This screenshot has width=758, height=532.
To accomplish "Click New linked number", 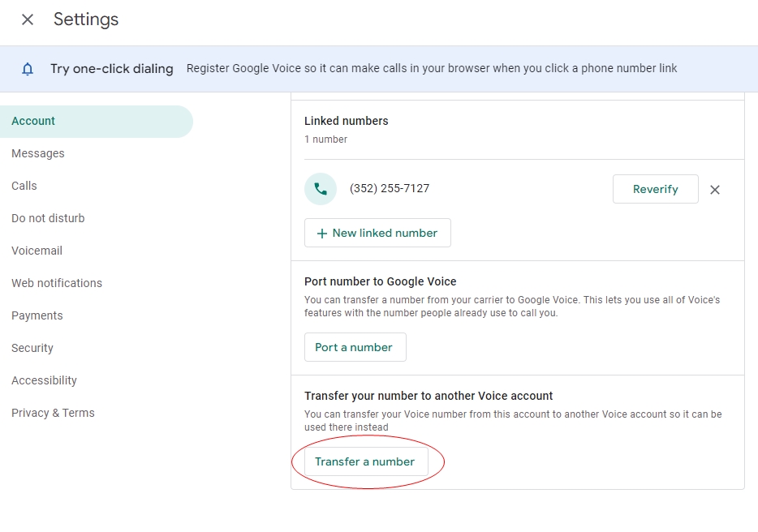I will point(377,233).
